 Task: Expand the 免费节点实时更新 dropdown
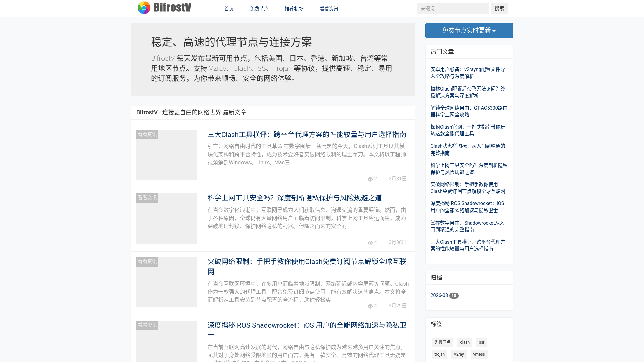click(x=469, y=31)
